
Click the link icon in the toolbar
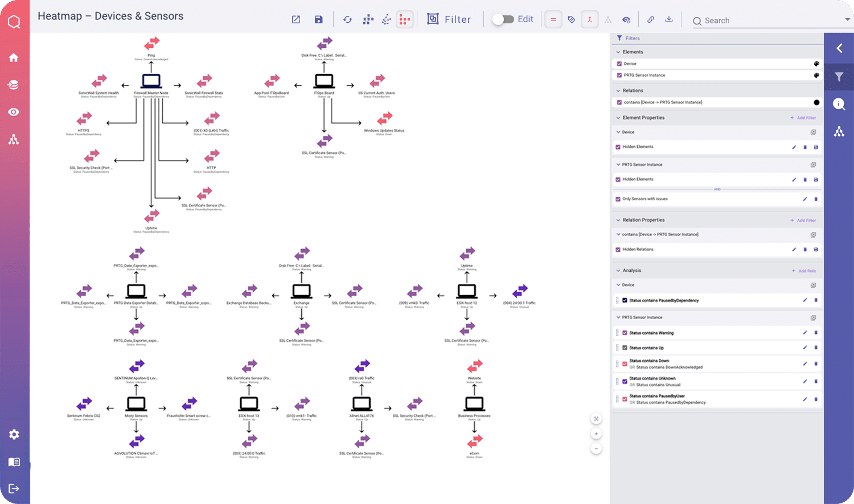[x=651, y=19]
